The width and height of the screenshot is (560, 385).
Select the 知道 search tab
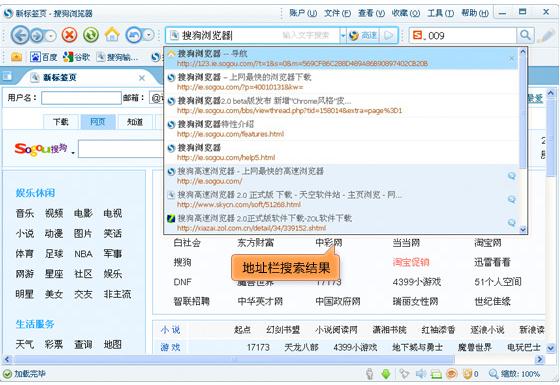[x=135, y=122]
